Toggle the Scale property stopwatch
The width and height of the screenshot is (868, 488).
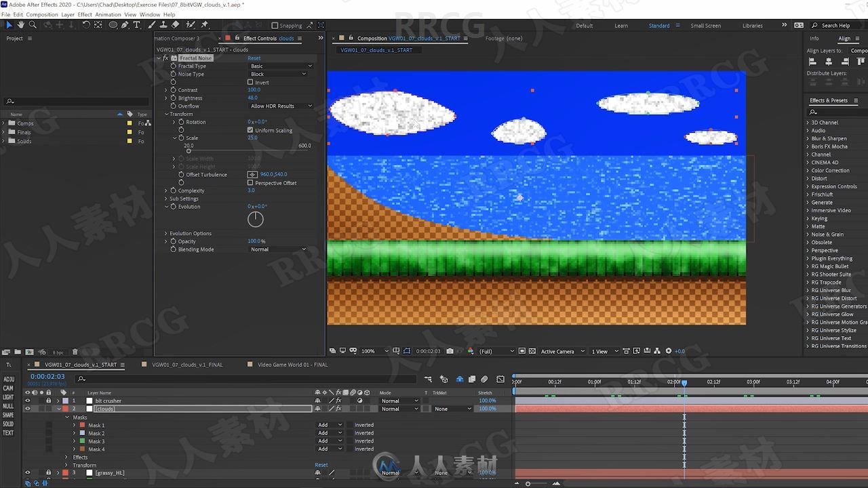(x=181, y=138)
